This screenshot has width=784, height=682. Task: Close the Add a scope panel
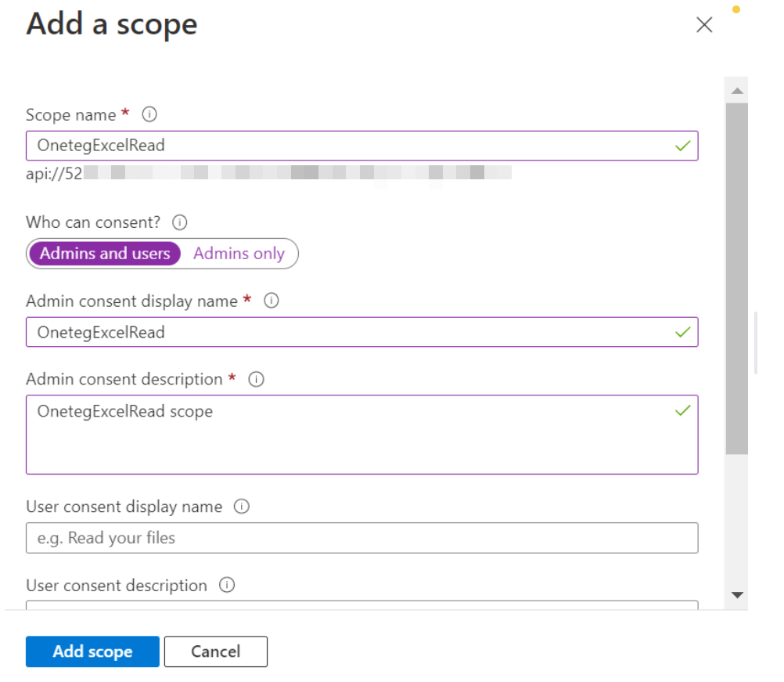click(704, 25)
